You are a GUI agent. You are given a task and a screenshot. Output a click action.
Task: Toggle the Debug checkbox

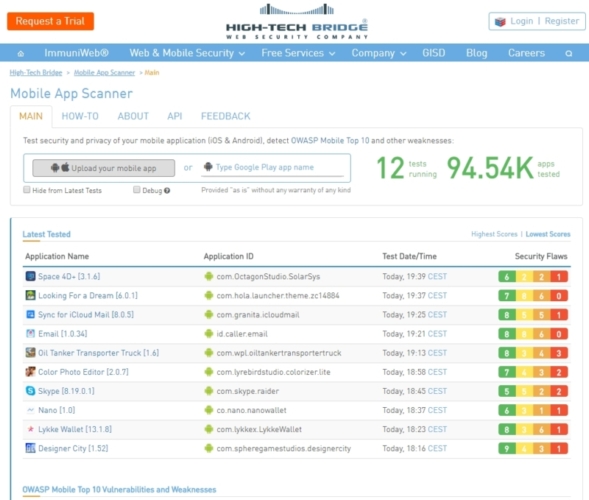coord(137,190)
